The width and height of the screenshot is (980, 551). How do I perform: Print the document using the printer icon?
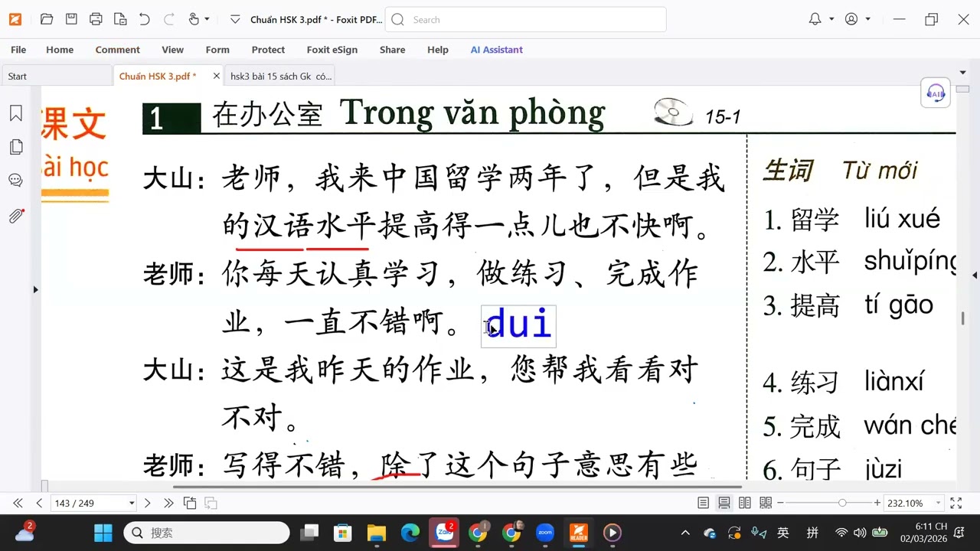point(96,19)
